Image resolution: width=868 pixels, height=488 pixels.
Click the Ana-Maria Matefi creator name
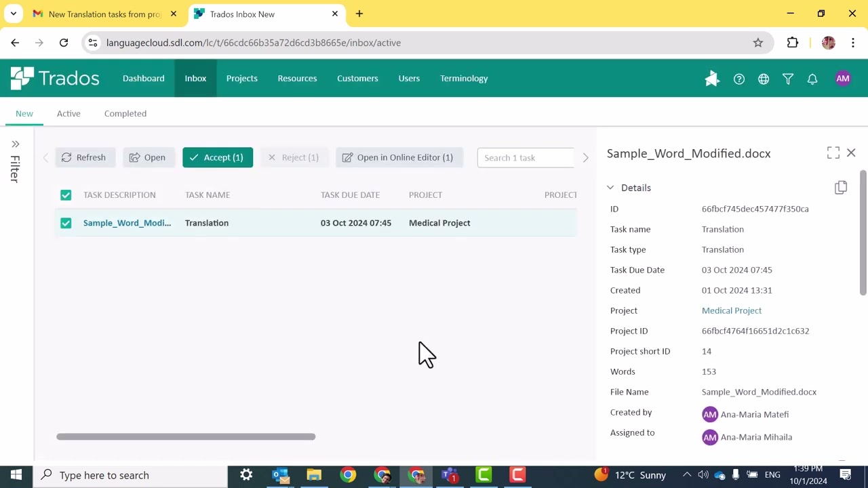tap(755, 414)
